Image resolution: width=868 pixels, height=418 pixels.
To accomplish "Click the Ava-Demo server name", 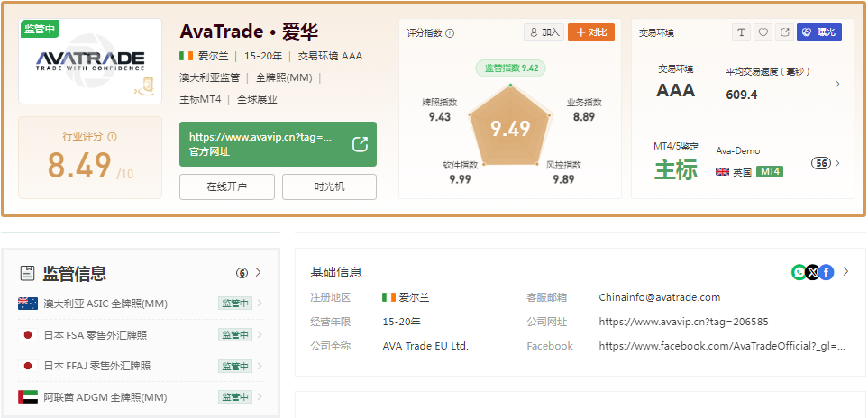I will [x=738, y=151].
